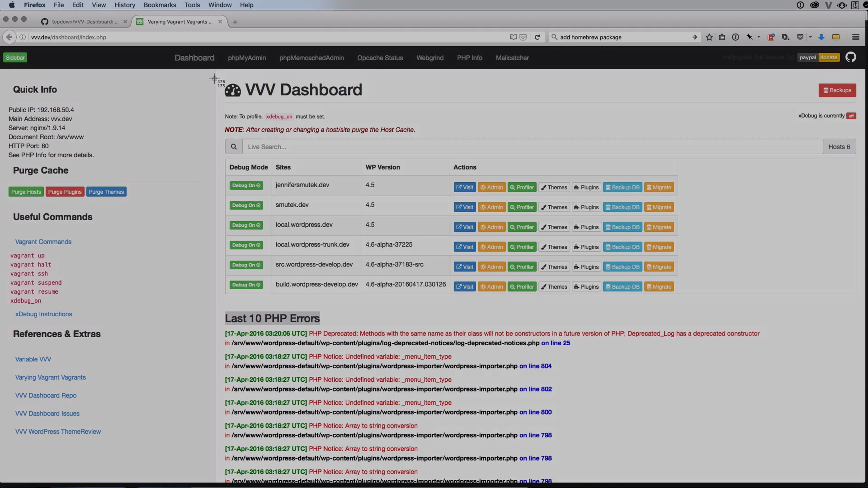Click into the Live Search field
Image resolution: width=868 pixels, height=488 pixels.
point(532,147)
